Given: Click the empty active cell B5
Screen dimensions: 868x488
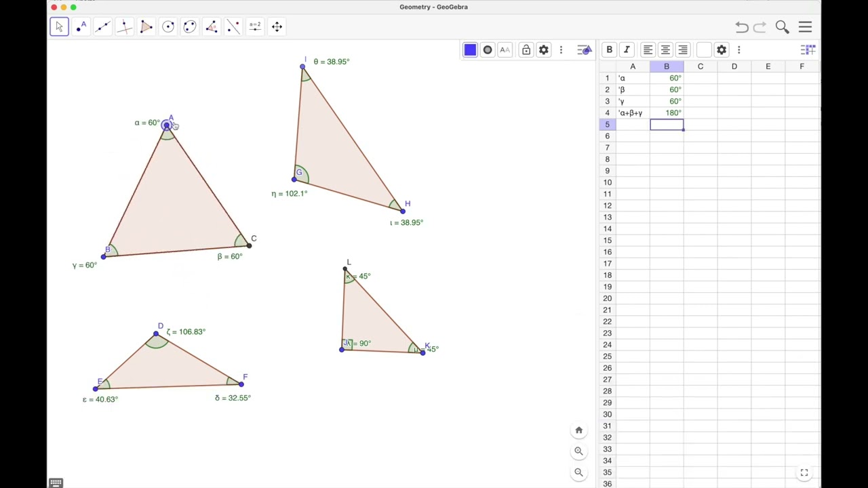Looking at the screenshot, I should coord(667,125).
